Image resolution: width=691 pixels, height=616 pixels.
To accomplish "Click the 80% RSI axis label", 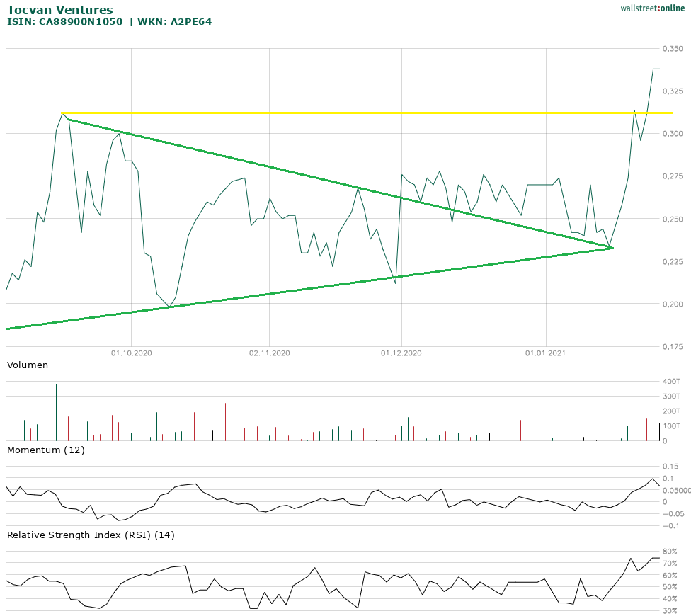I will [x=670, y=552].
